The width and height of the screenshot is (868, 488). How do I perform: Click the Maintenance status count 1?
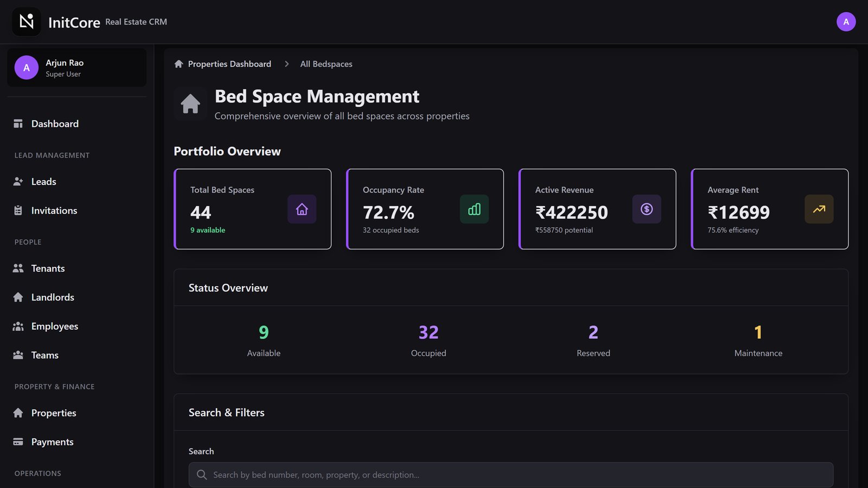tap(758, 332)
